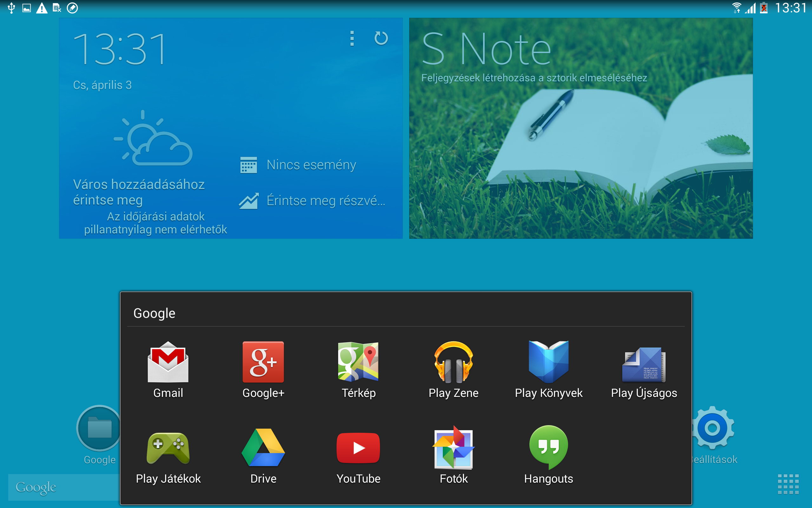
Task: Tap 'Érintse meg részvé...' stocks entry
Action: (x=326, y=201)
